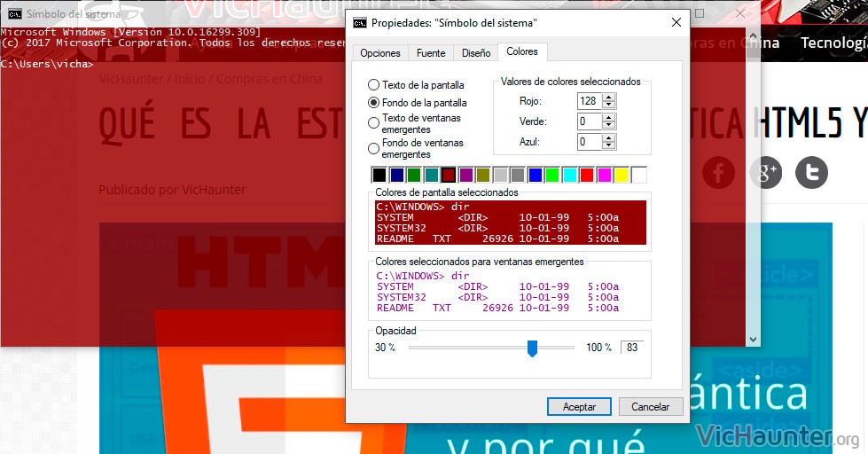This screenshot has width=868, height=454.
Task: Increase the Rojo value with up arrow
Action: tap(609, 98)
